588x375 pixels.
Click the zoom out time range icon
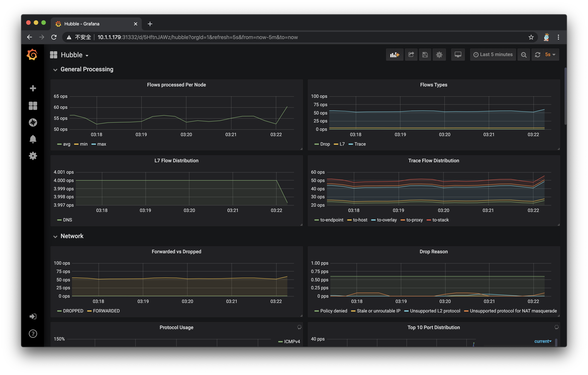coord(524,55)
